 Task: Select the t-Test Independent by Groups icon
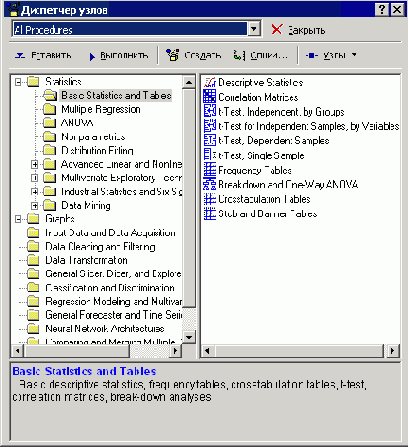(210, 111)
